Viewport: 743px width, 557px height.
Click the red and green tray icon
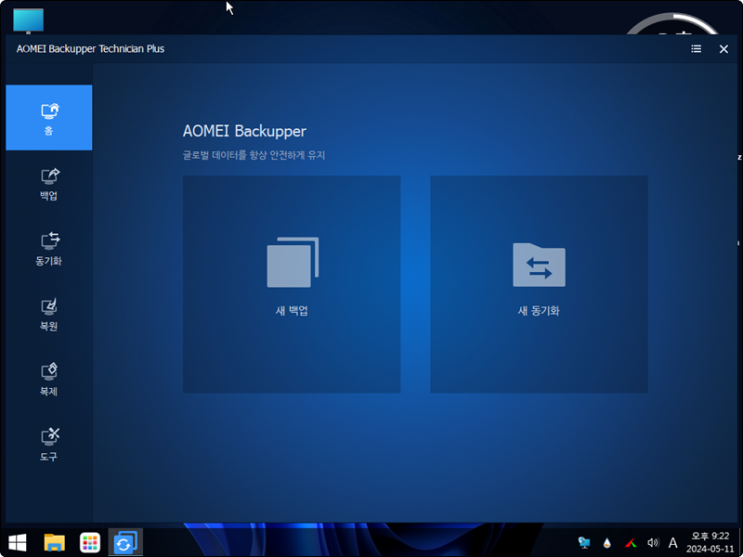tap(630, 543)
